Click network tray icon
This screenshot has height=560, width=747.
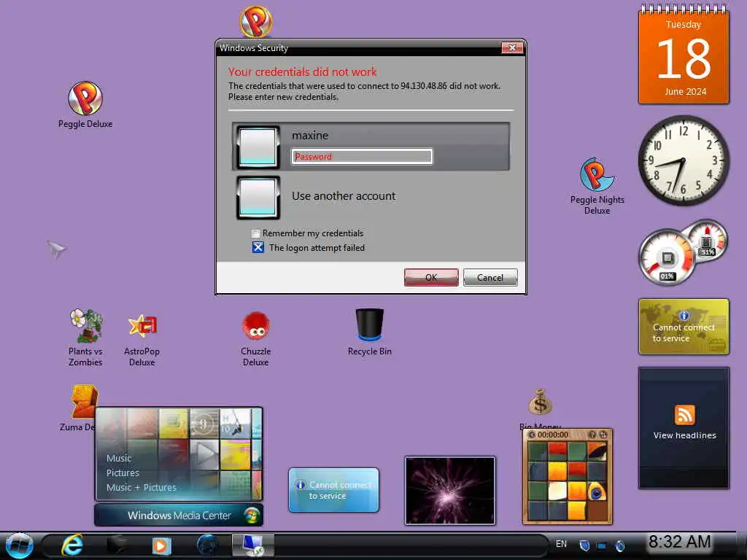[x=602, y=545]
